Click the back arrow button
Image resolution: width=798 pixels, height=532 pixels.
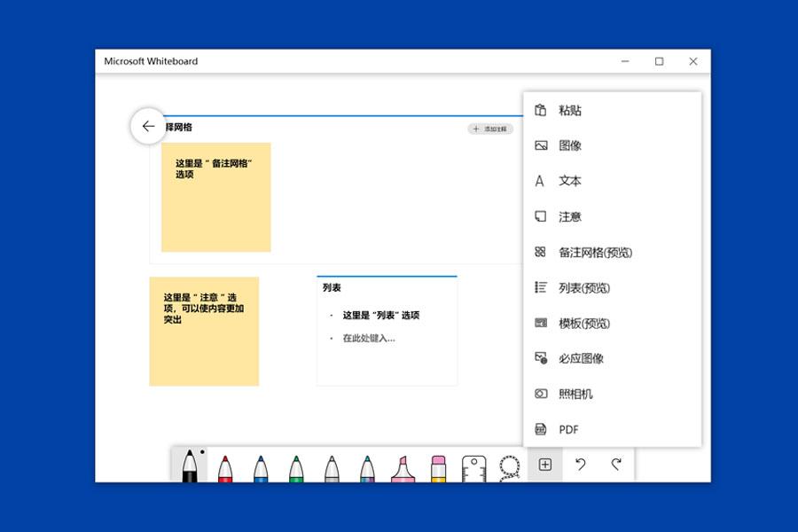148,126
